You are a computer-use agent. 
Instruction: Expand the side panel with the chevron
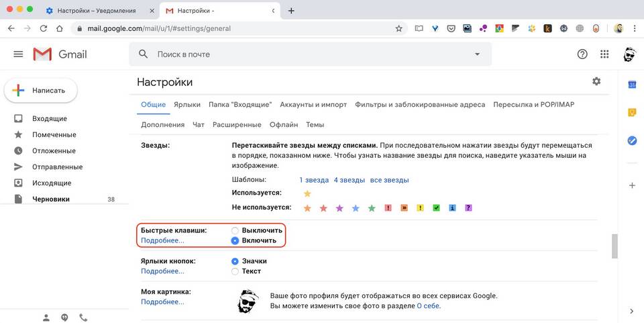tap(631, 311)
